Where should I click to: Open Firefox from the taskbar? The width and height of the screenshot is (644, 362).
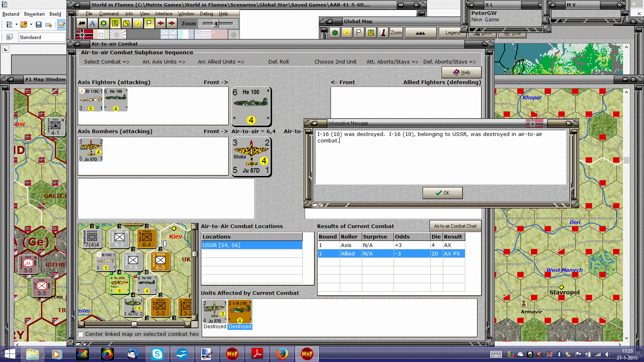pos(282,354)
